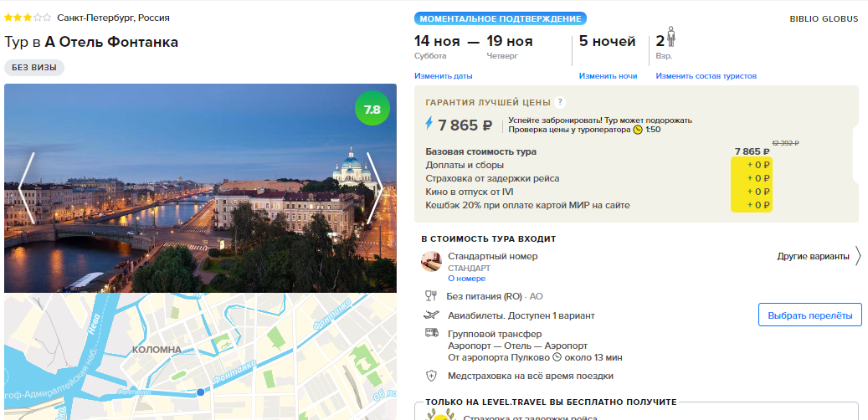868x420 pixels.
Task: Click the adult person icon next to 2
Action: (x=671, y=37)
